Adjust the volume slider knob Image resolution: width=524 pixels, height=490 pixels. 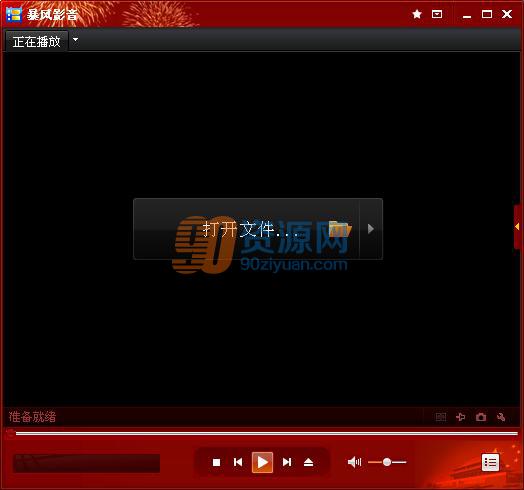pyautogui.click(x=387, y=462)
